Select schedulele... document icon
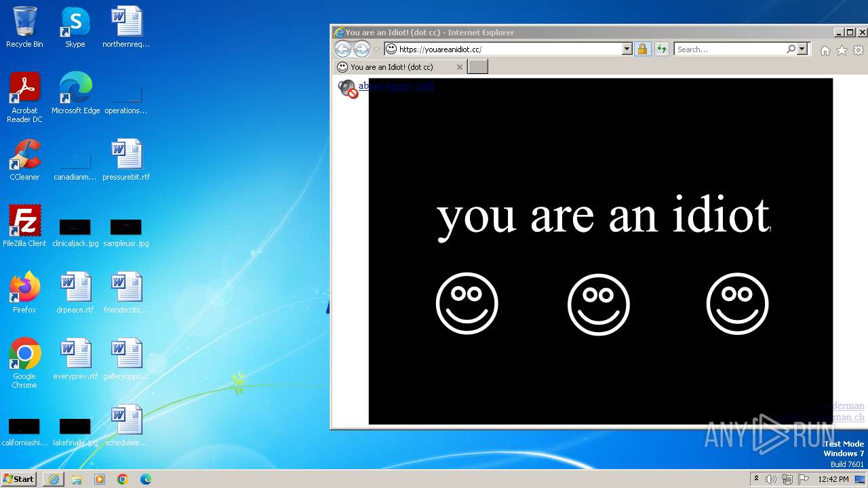The image size is (868, 488). pyautogui.click(x=126, y=426)
